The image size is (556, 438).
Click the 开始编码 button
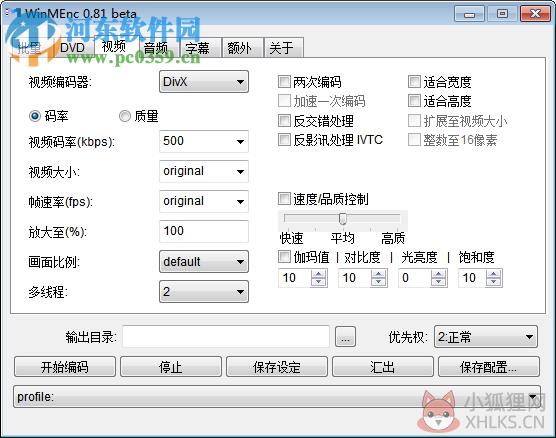(65, 367)
